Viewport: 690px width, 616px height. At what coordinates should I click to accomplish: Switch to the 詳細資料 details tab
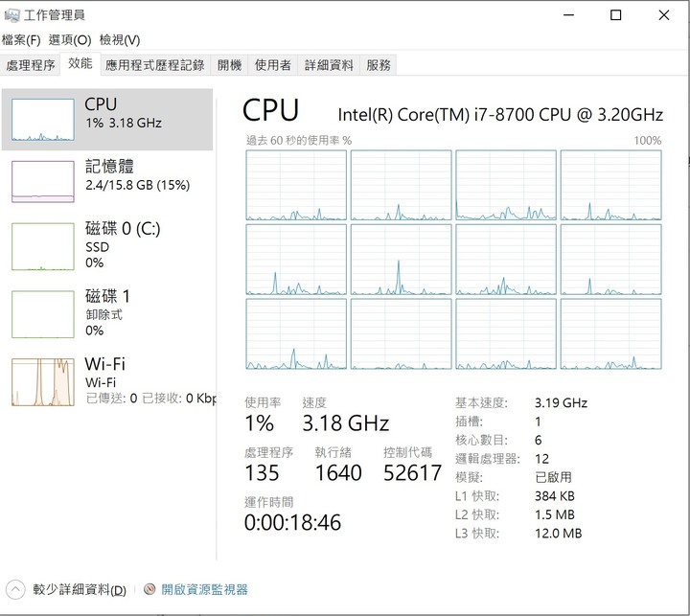pyautogui.click(x=329, y=65)
